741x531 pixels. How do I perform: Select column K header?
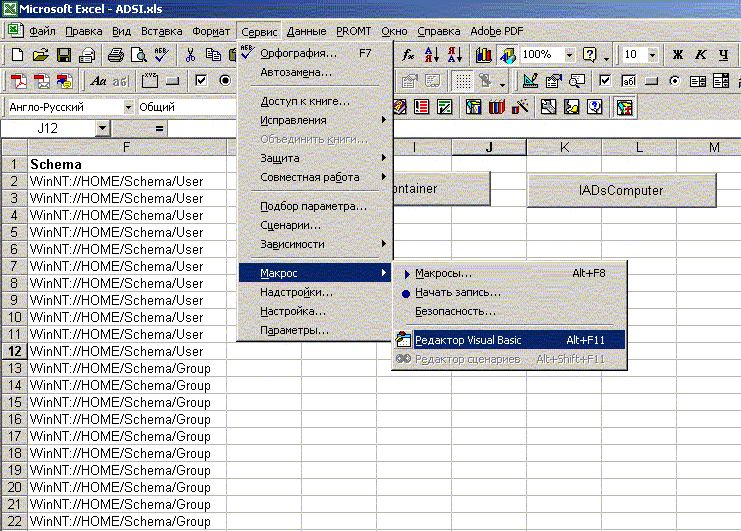tap(564, 147)
